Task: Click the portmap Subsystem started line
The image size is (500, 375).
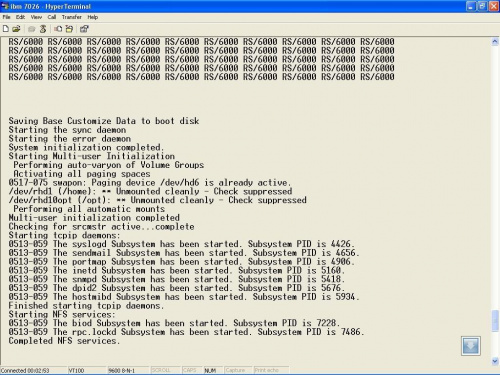Action: pos(182,262)
